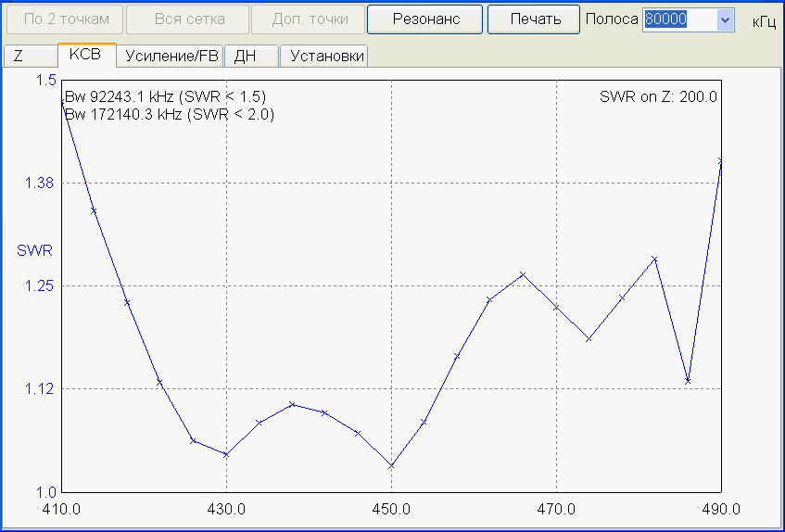Click the Резонанс button
Screen dimensions: 785x532
pos(424,19)
